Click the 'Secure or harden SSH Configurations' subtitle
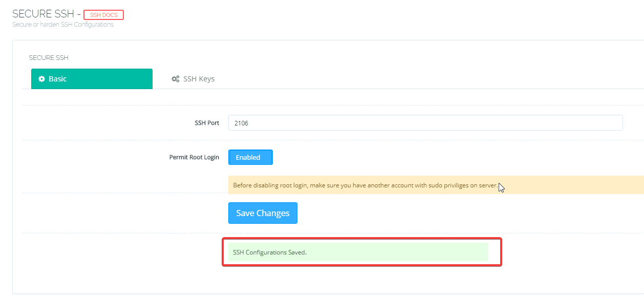The image size is (644, 297). [63, 25]
